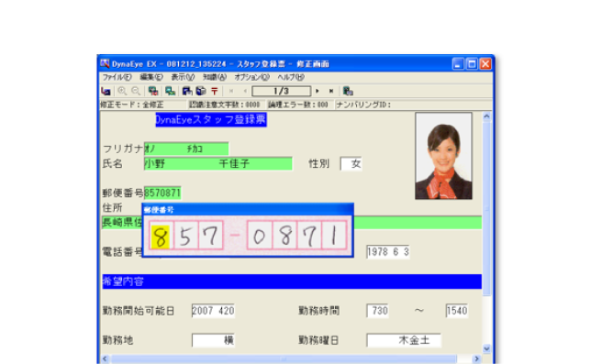Click the zoom in magnifier icon
591x364 pixels.
click(122, 91)
